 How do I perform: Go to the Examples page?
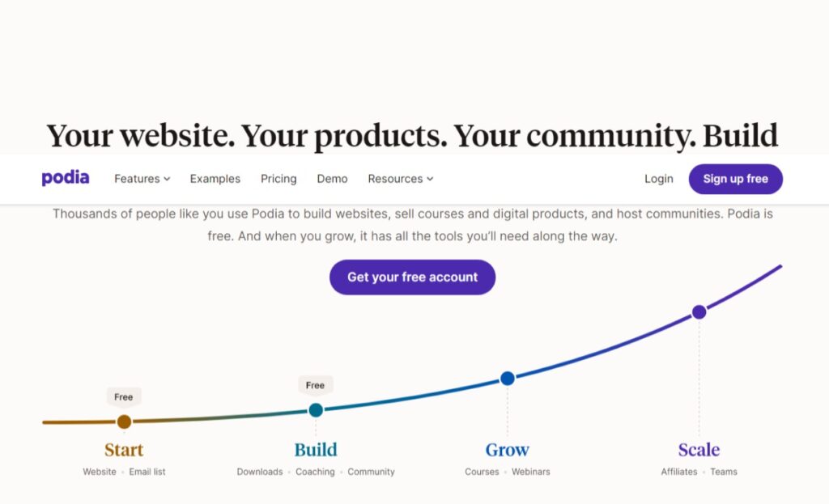coord(215,179)
